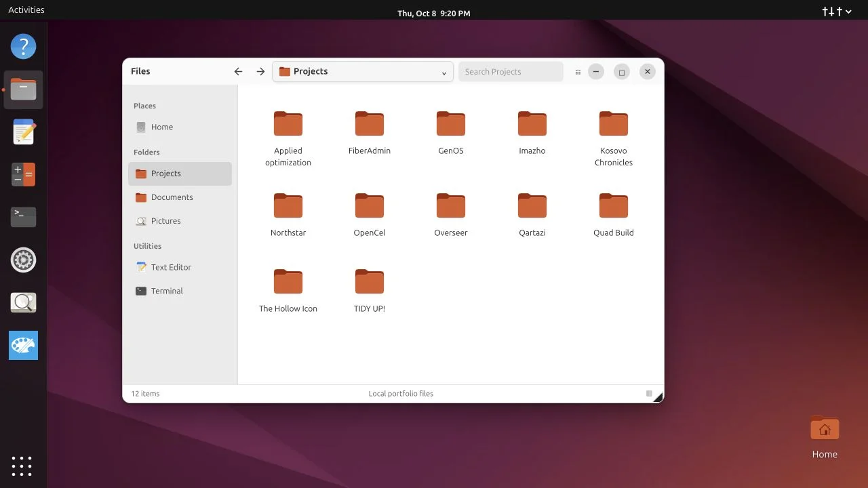
Task: Open the image viewer dock icon
Action: [x=23, y=302]
